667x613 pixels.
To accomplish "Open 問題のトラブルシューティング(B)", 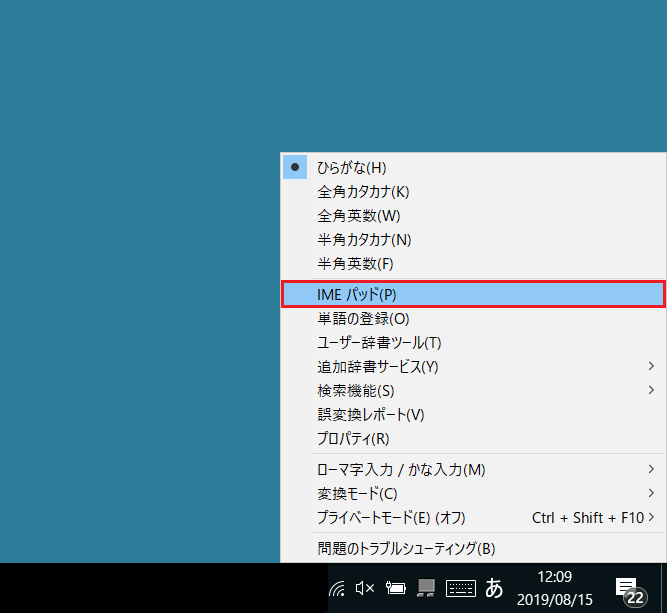I will coord(473,548).
